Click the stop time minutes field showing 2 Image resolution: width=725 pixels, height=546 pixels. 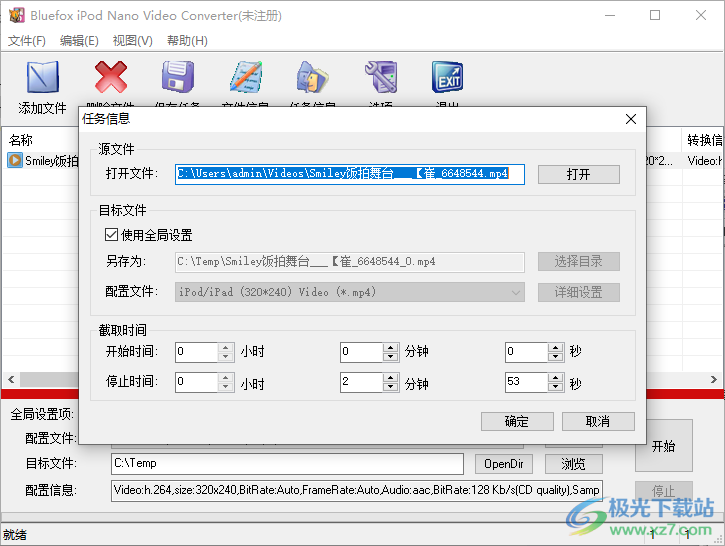coord(362,382)
